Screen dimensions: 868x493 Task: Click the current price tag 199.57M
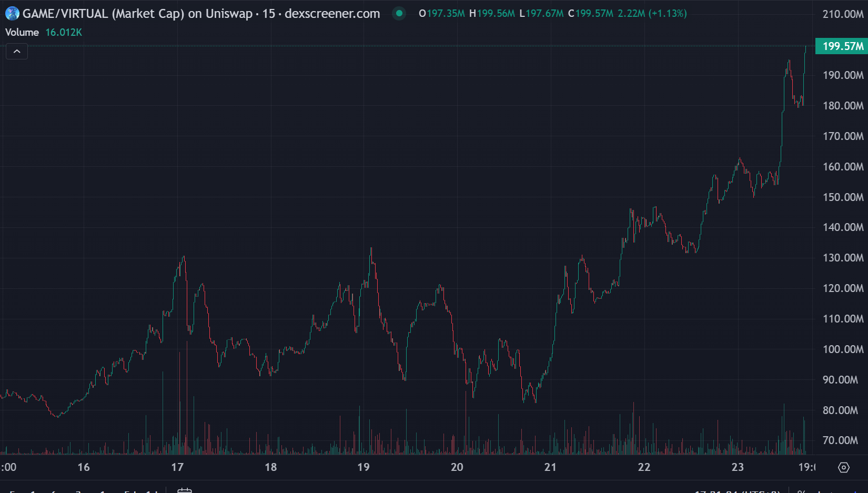(x=842, y=46)
